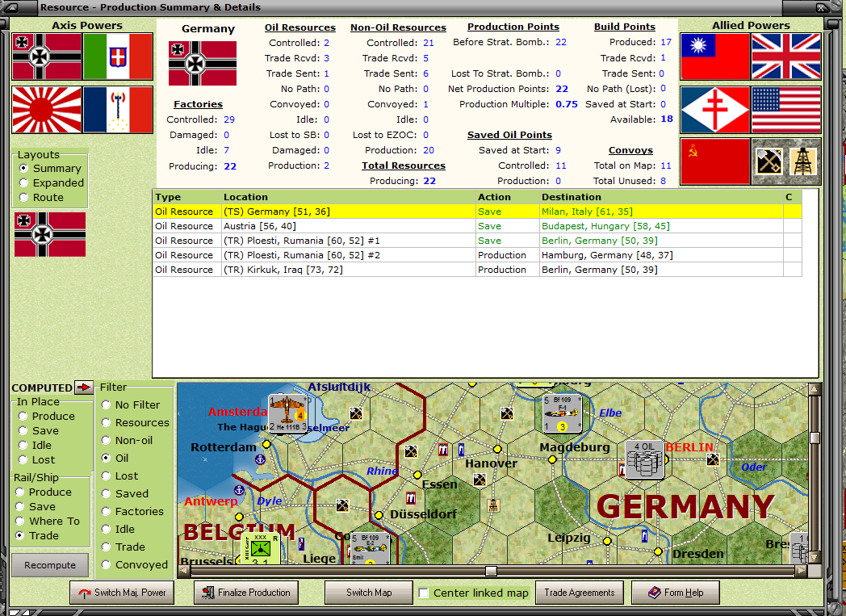Select the United States flag
This screenshot has height=616, width=846.
[786, 110]
